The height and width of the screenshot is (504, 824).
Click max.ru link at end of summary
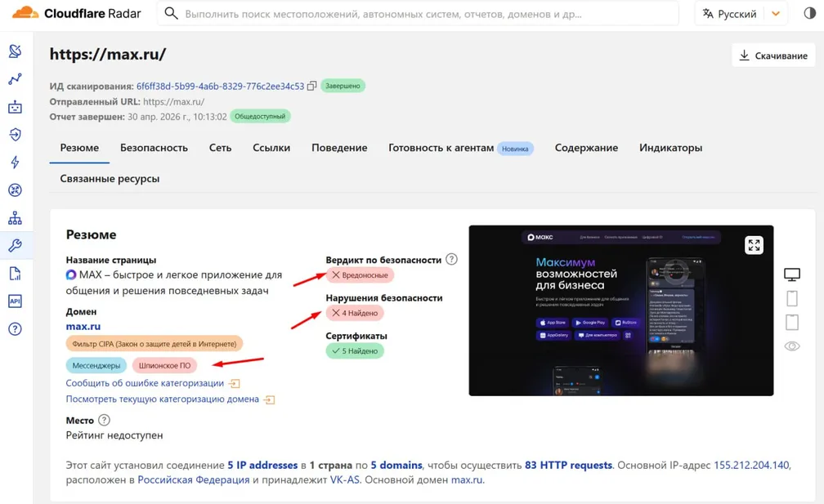[x=467, y=479]
